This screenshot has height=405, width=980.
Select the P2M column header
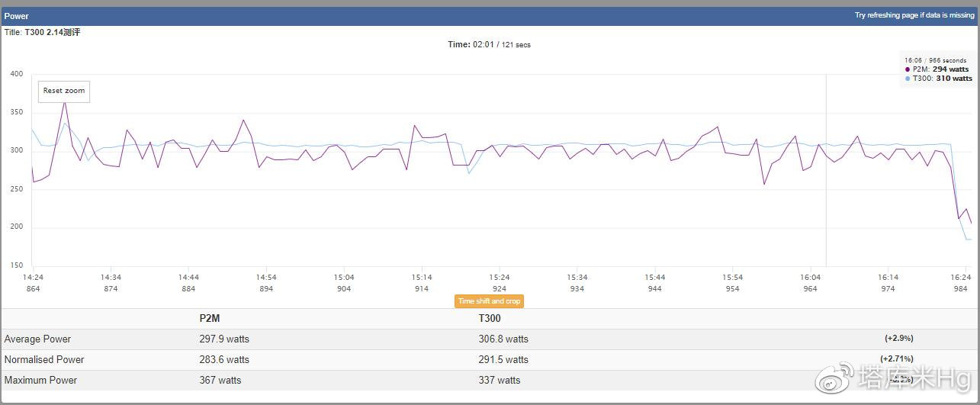click(210, 319)
